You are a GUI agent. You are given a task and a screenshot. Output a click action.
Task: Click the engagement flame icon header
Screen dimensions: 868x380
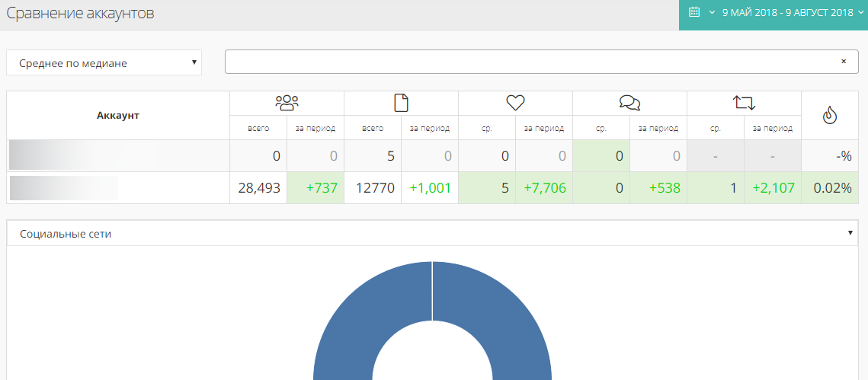pyautogui.click(x=830, y=116)
